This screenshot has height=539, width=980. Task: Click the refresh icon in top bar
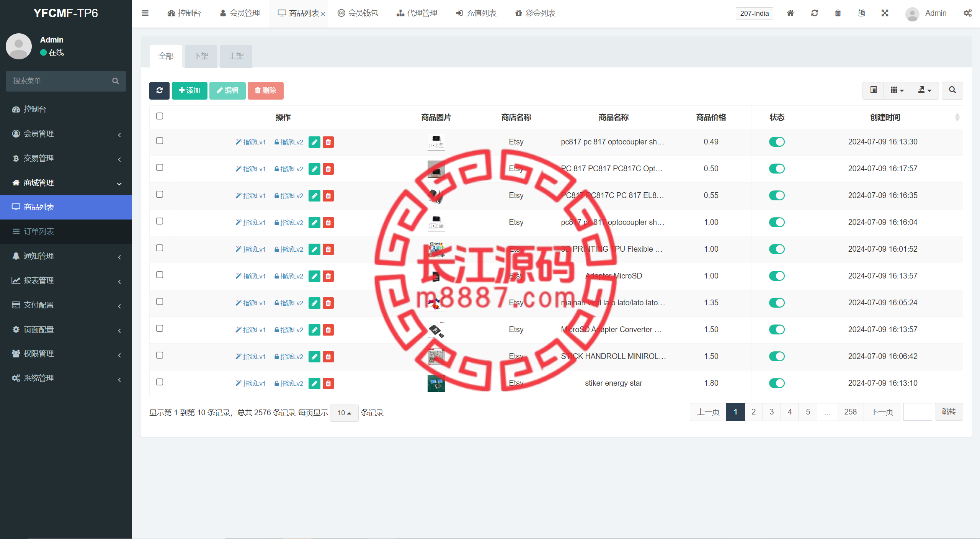coord(814,13)
